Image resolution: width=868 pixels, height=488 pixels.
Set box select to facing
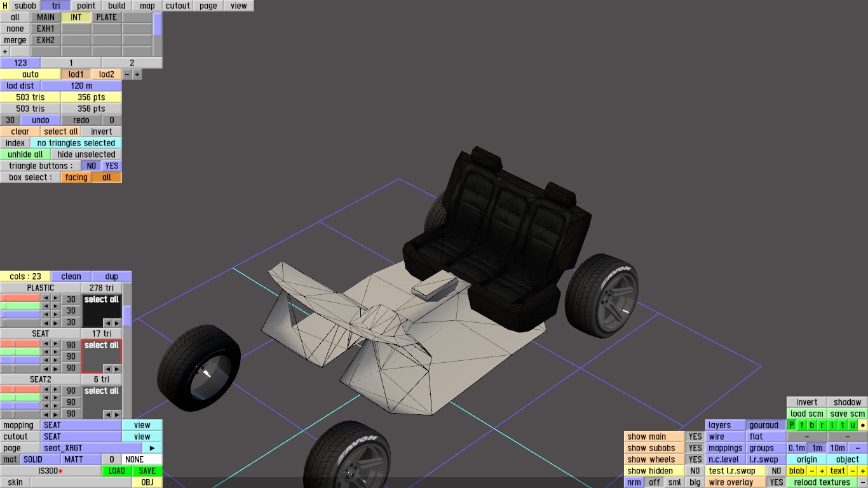point(76,177)
